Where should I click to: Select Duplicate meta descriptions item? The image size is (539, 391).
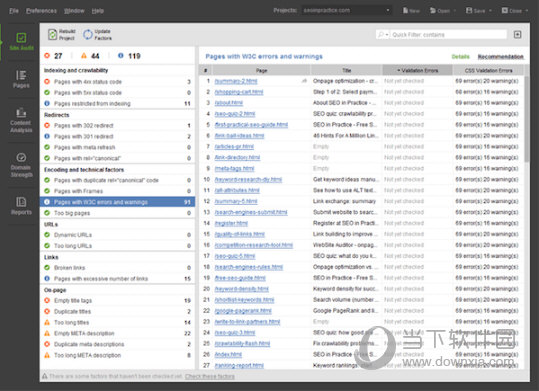coord(118,344)
